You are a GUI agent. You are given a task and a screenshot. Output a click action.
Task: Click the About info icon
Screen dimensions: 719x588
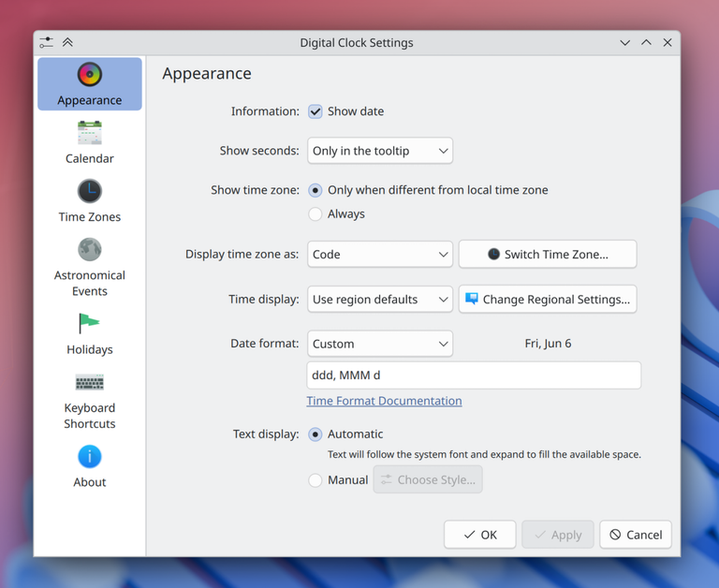[x=90, y=456]
